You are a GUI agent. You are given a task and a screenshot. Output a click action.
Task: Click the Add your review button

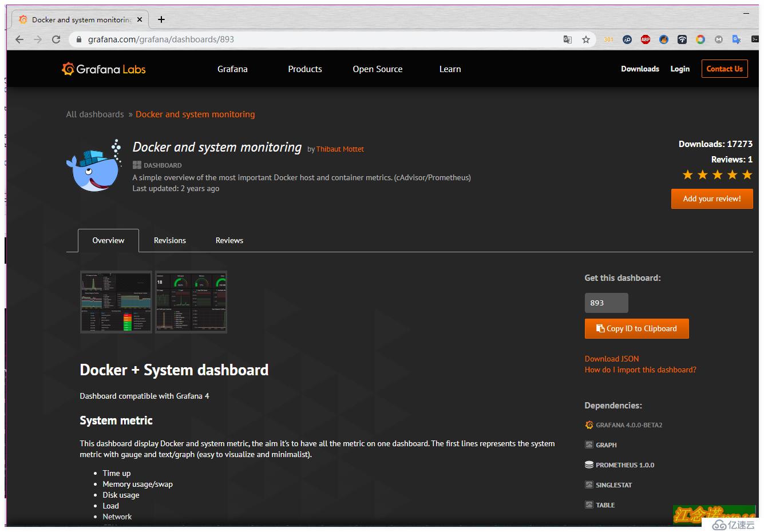point(712,199)
